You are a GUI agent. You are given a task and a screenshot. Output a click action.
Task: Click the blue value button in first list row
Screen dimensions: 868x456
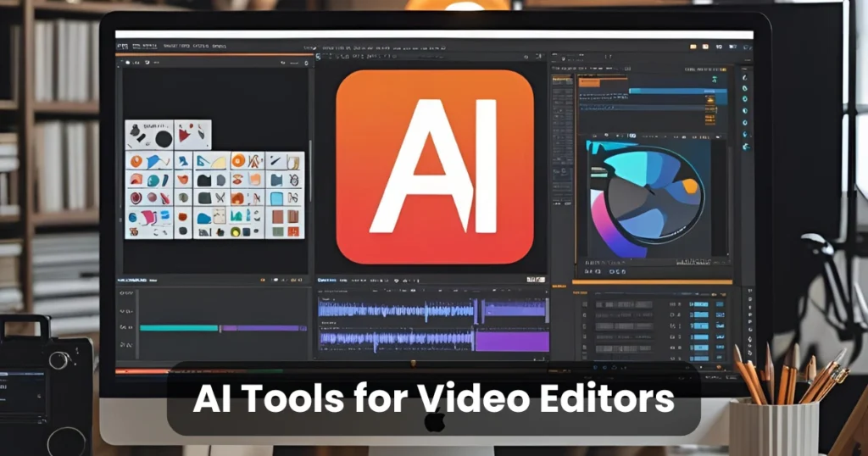700,303
